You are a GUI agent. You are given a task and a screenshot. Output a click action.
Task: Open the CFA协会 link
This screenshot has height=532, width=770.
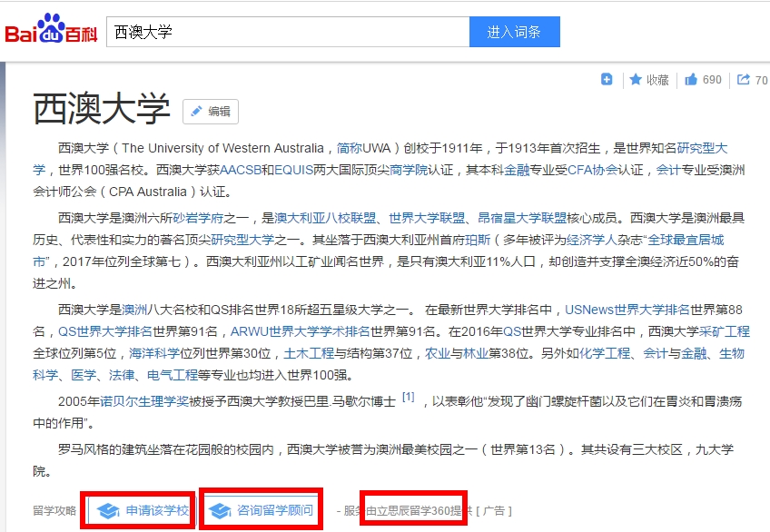[x=592, y=170]
